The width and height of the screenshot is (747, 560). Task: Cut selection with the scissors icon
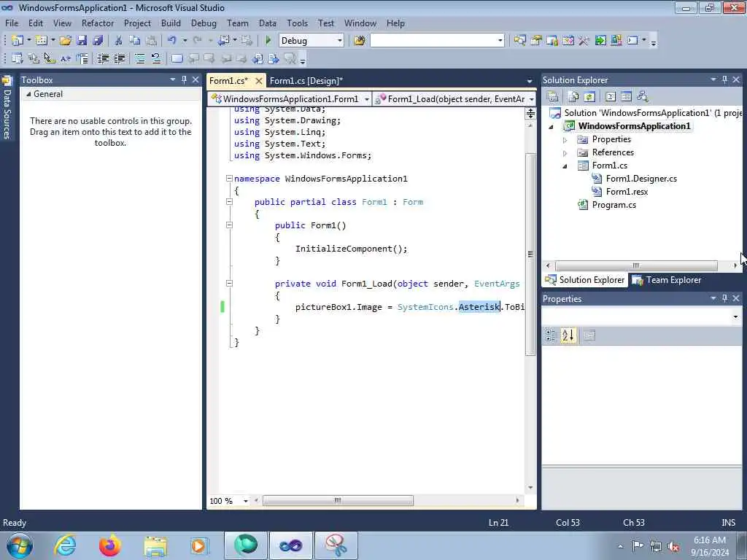[x=119, y=41]
